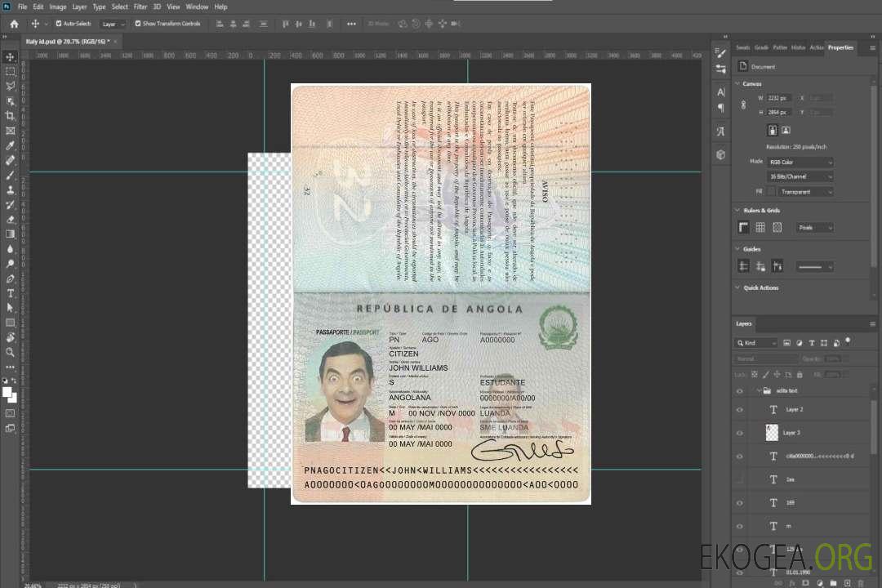882x588 pixels.
Task: Select the Crop tool
Action: (x=10, y=116)
